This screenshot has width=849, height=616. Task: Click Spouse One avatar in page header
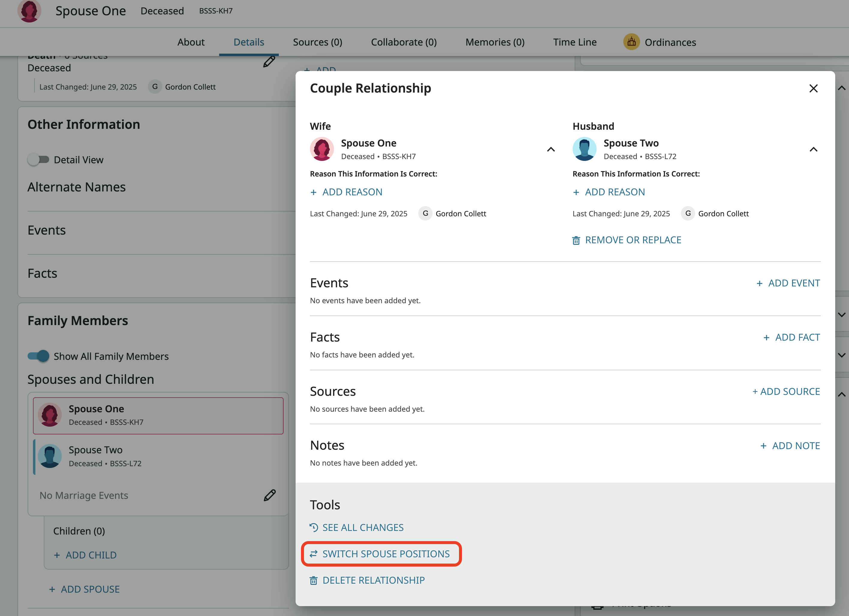coord(29,11)
